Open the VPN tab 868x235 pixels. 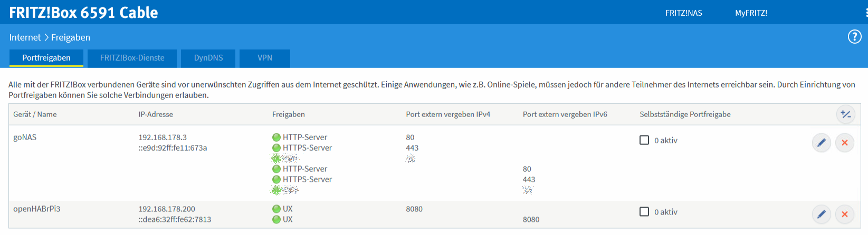coord(265,58)
